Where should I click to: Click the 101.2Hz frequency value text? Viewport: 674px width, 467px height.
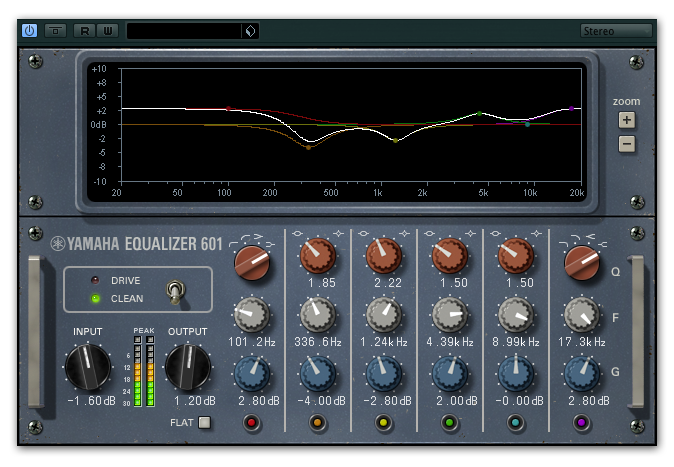tap(252, 342)
